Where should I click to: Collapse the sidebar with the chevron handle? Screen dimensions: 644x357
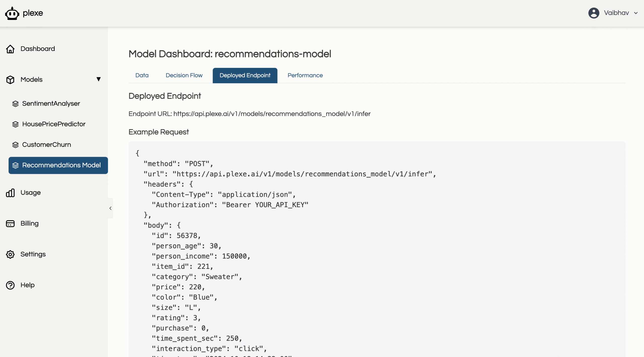click(x=110, y=208)
